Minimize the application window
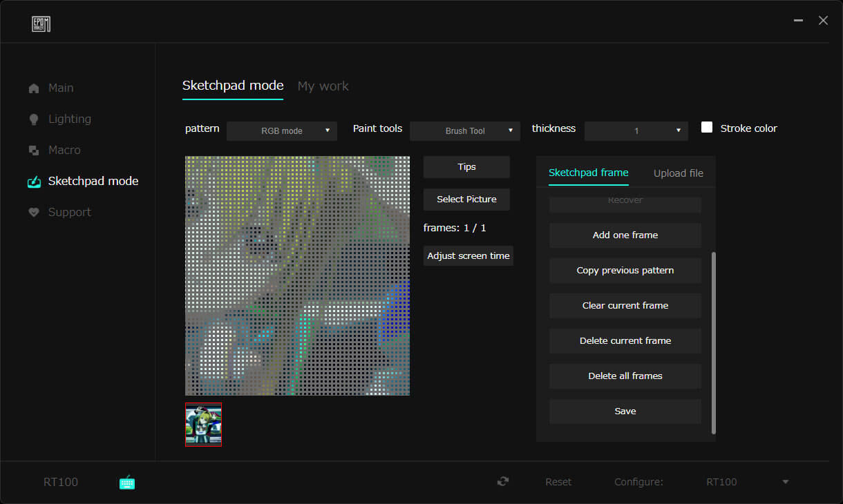Image resolution: width=843 pixels, height=504 pixels. click(799, 21)
